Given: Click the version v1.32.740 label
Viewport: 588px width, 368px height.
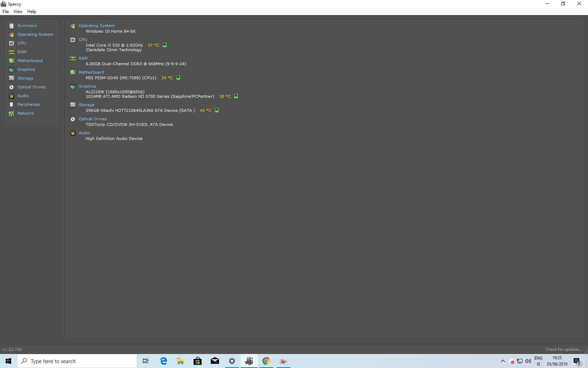Looking at the screenshot, I should pyautogui.click(x=12, y=349).
